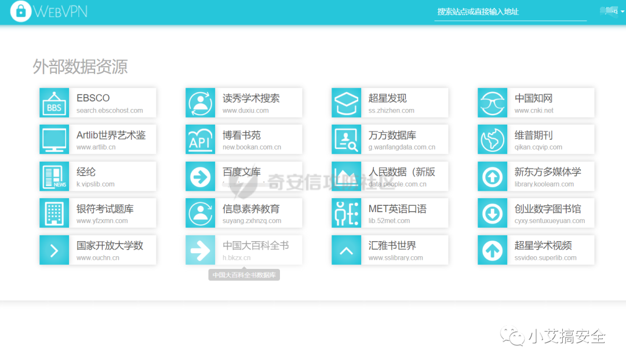The width and height of the screenshot is (626, 364).
Task: Open the user account dropdown menu
Action: [612, 11]
